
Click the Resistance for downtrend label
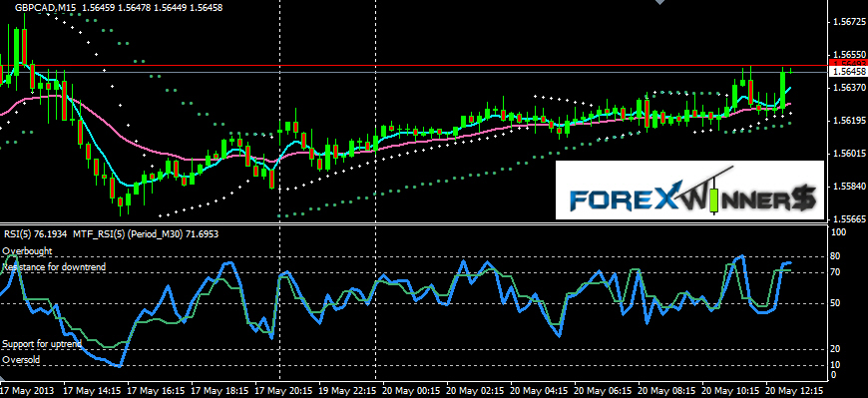tap(54, 267)
